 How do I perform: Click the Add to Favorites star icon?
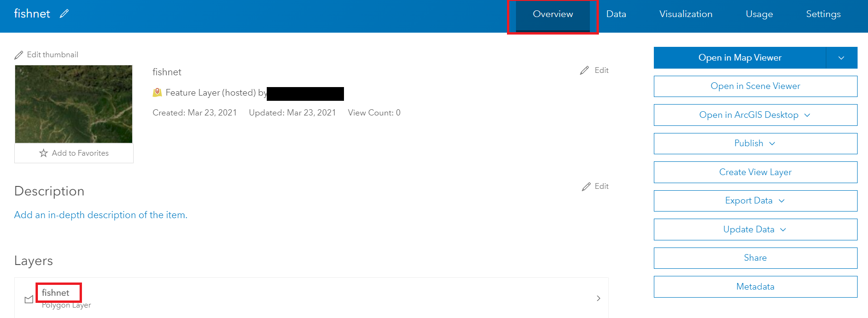tap(44, 153)
